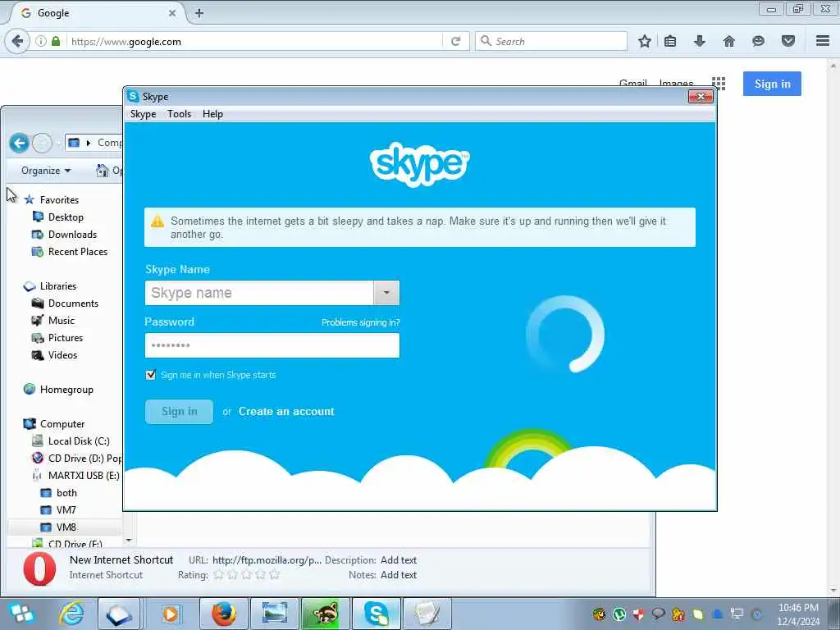Select the VM8 folder
The image size is (840, 630).
click(66, 527)
